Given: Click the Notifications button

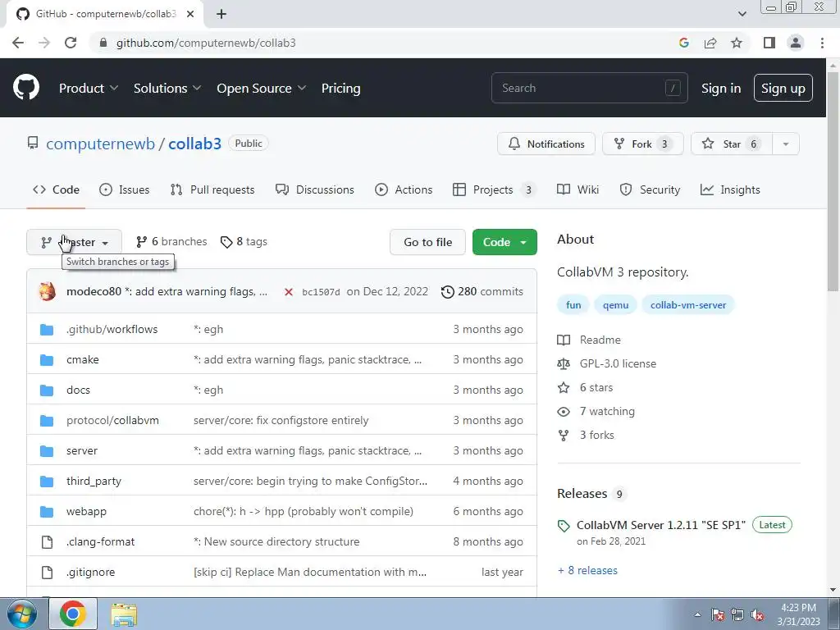Looking at the screenshot, I should [x=546, y=144].
